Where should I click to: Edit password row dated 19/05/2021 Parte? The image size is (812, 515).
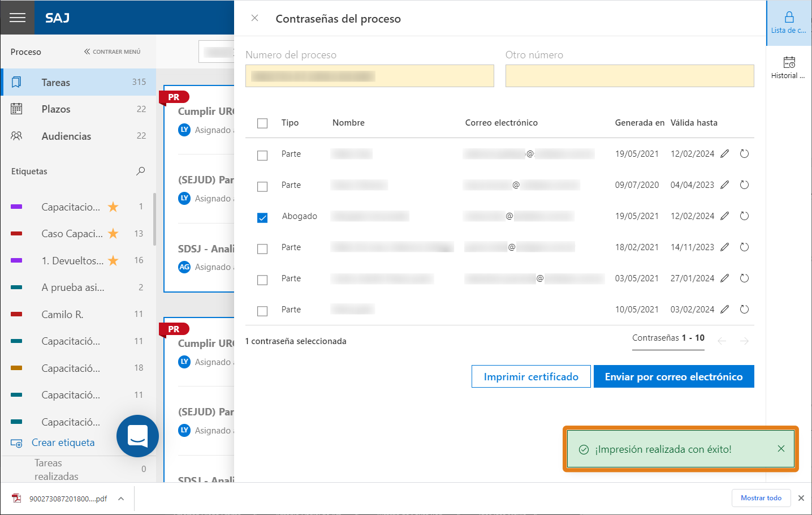[x=725, y=154]
